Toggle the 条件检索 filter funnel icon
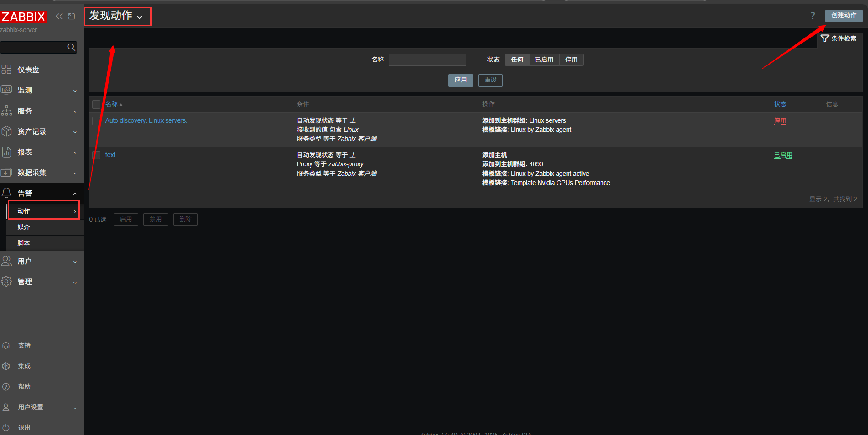 coord(825,38)
